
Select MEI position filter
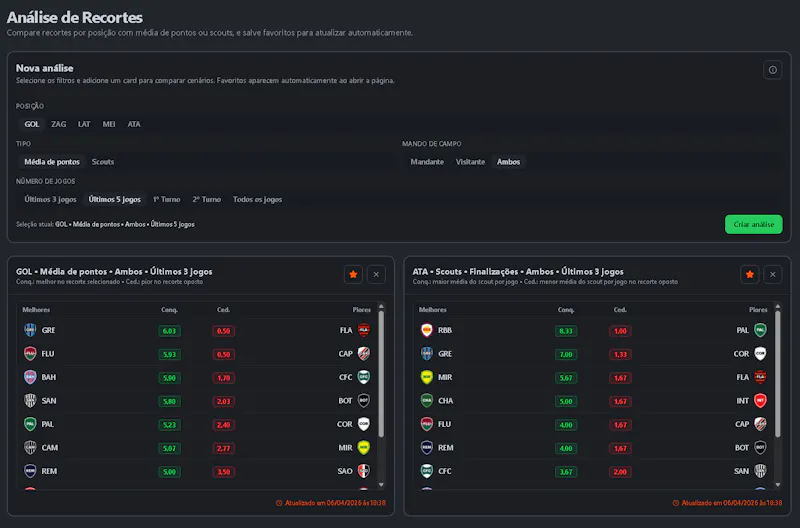(109, 124)
